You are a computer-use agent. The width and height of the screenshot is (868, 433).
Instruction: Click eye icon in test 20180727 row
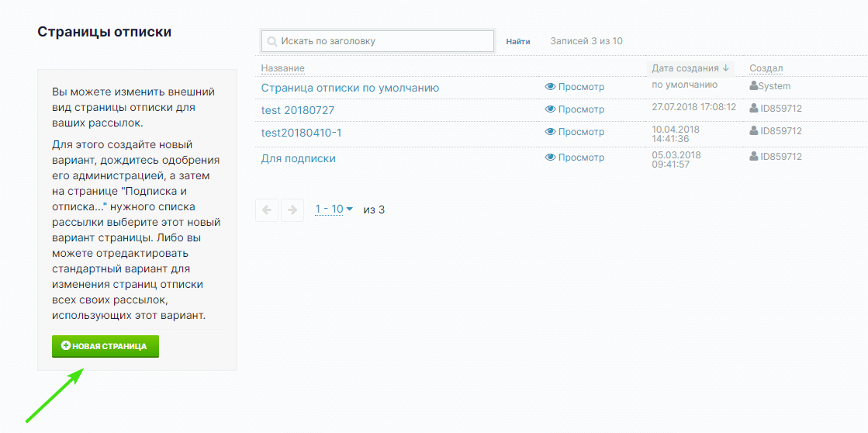coord(550,109)
